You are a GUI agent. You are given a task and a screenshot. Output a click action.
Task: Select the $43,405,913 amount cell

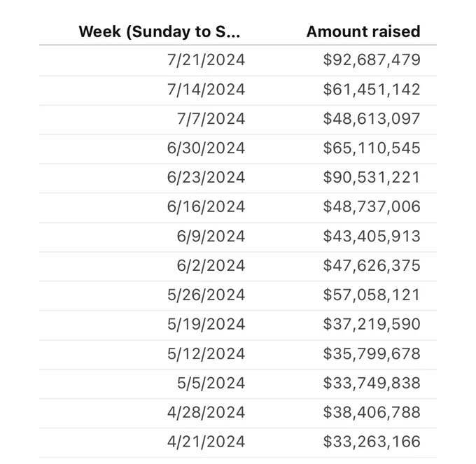pos(372,236)
